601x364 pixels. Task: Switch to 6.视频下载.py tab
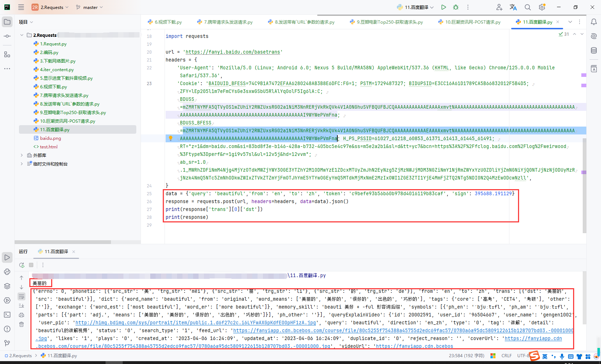point(165,22)
